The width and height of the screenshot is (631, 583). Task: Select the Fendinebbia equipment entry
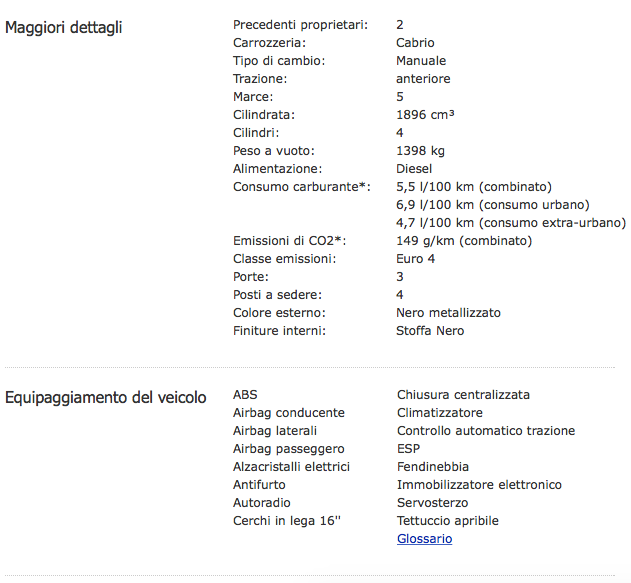point(433,467)
